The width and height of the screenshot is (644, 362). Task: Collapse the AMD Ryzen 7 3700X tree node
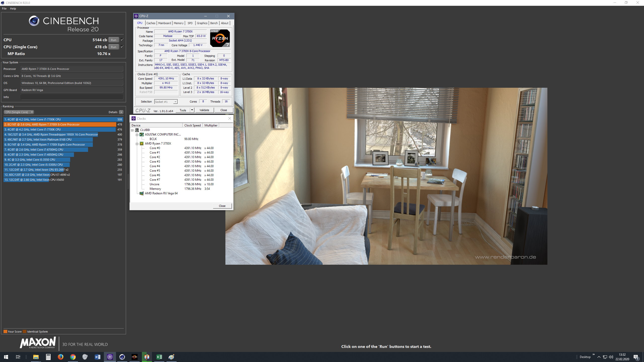(137, 144)
